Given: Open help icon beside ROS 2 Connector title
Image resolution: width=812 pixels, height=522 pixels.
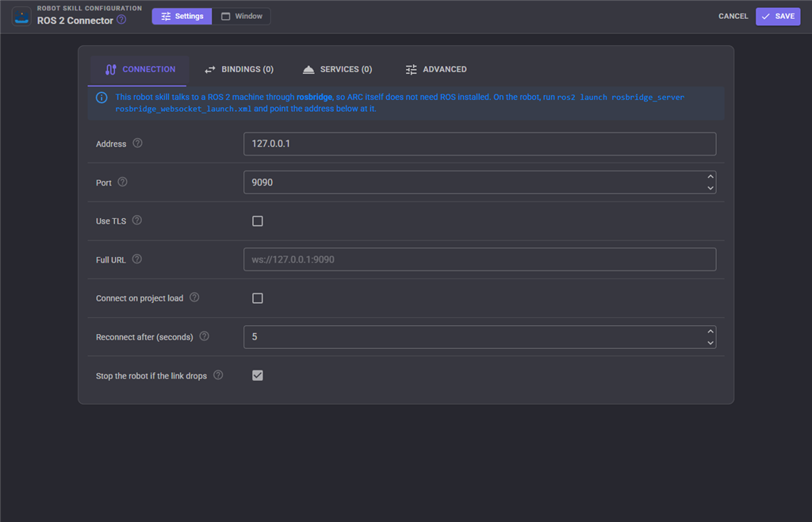Looking at the screenshot, I should pyautogui.click(x=121, y=20).
